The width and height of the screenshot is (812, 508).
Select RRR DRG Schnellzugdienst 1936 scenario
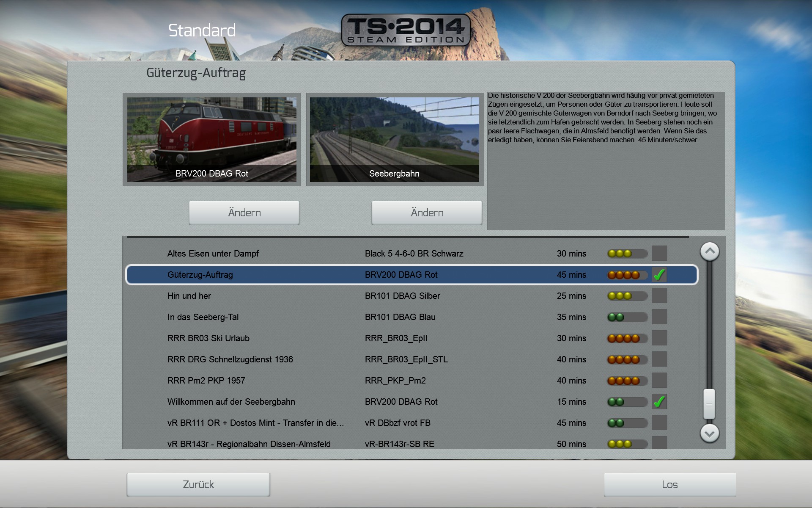coord(230,359)
